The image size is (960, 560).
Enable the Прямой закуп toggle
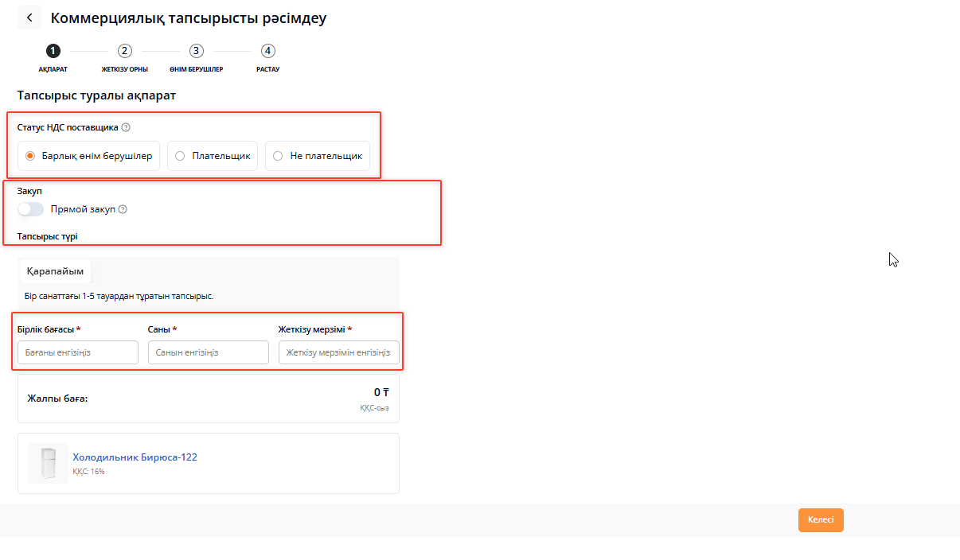(x=31, y=209)
